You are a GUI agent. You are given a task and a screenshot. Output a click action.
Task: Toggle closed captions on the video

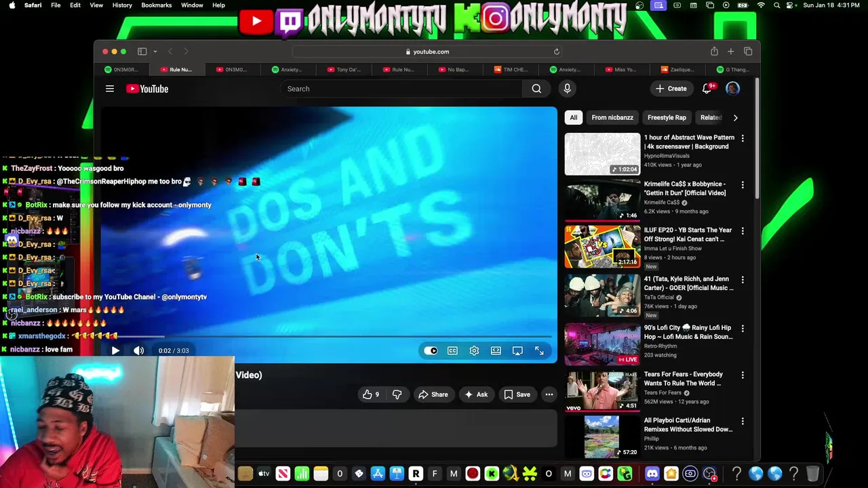(452, 350)
